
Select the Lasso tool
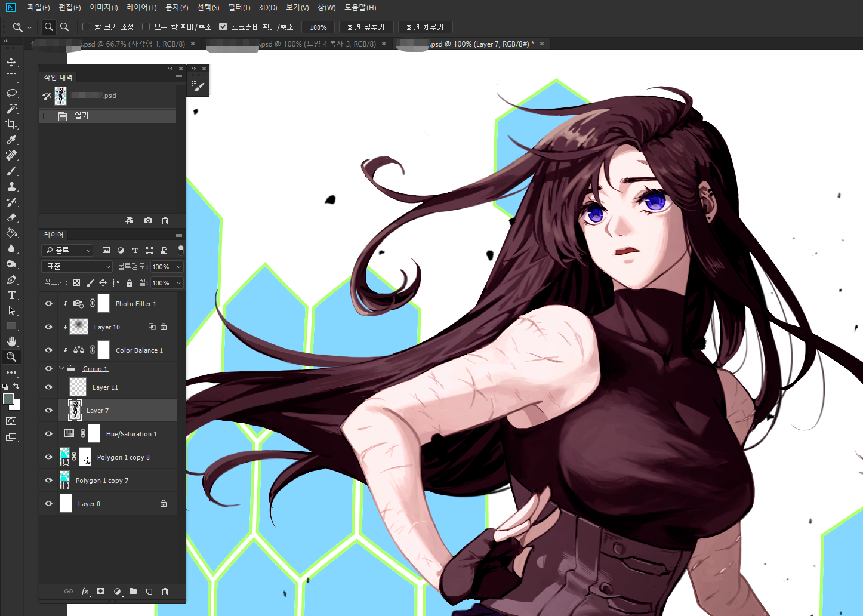pos(11,93)
